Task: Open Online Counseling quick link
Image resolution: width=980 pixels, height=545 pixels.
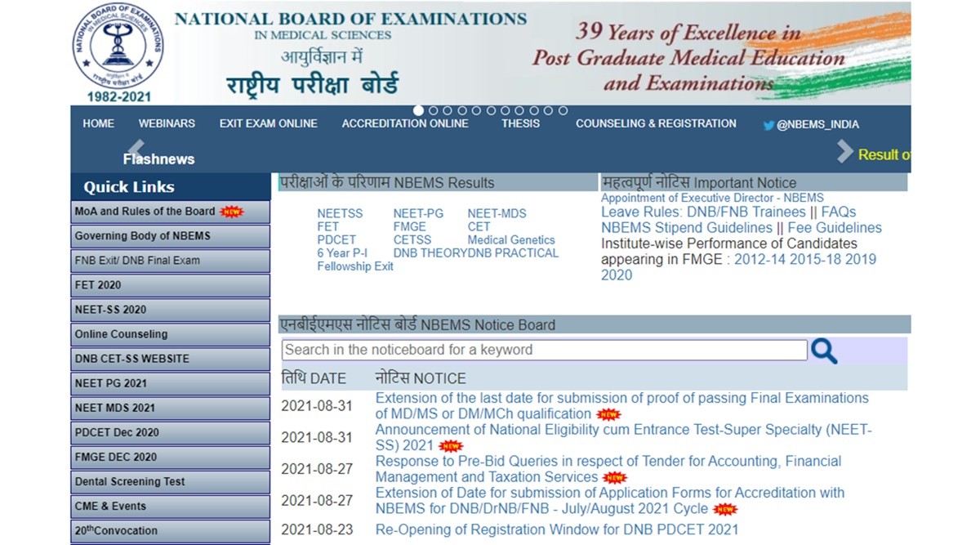Action: coord(121,334)
